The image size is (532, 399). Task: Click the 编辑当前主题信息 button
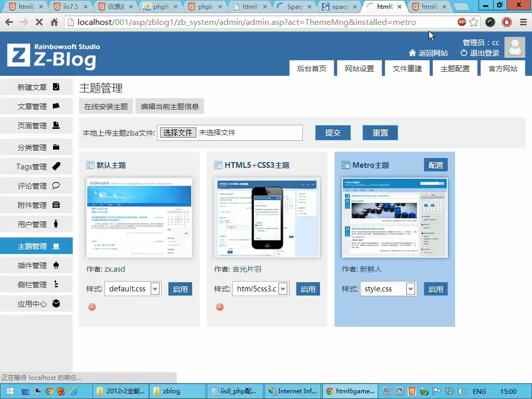coord(170,107)
